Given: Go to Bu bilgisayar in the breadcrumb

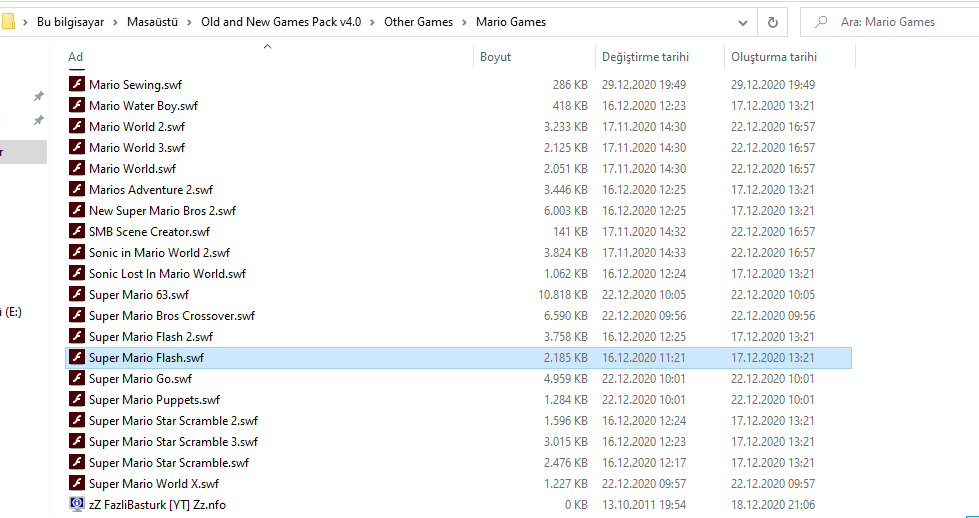Looking at the screenshot, I should 71,22.
